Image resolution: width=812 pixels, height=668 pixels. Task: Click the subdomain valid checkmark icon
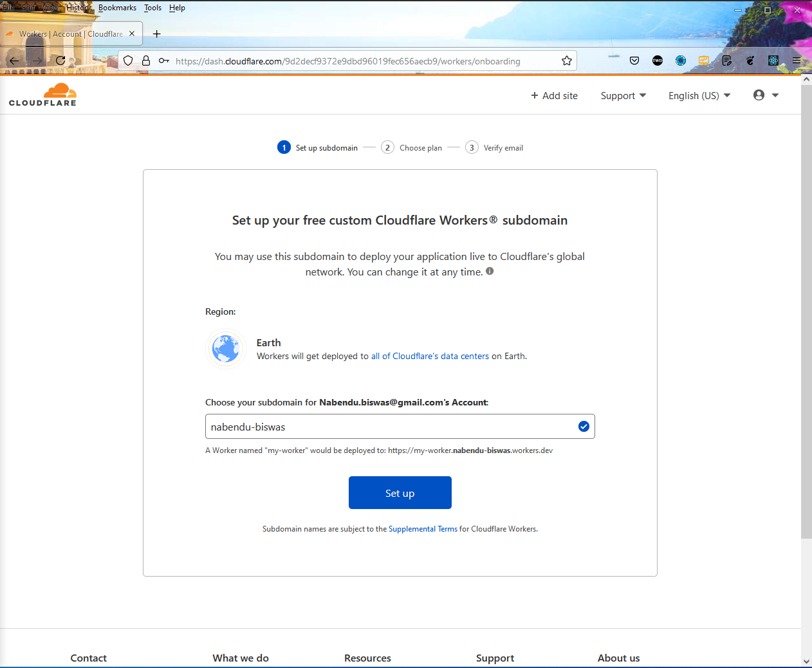[x=584, y=426]
